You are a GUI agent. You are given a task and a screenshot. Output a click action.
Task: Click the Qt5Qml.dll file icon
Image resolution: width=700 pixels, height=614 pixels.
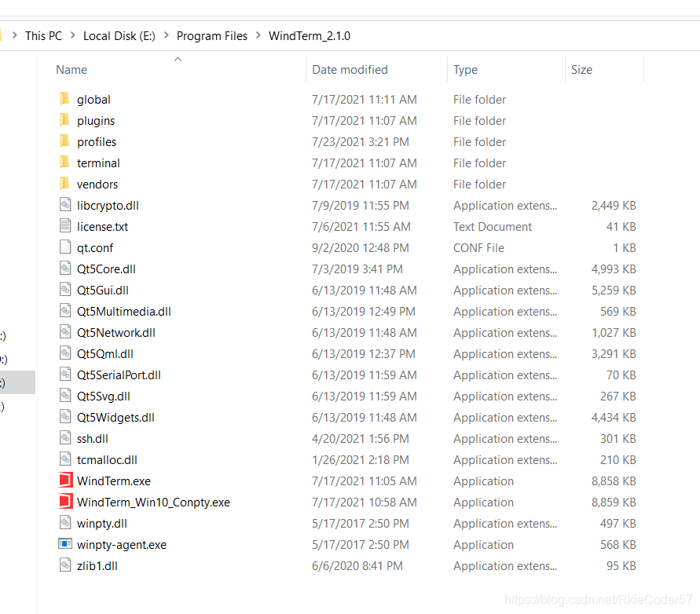(65, 353)
